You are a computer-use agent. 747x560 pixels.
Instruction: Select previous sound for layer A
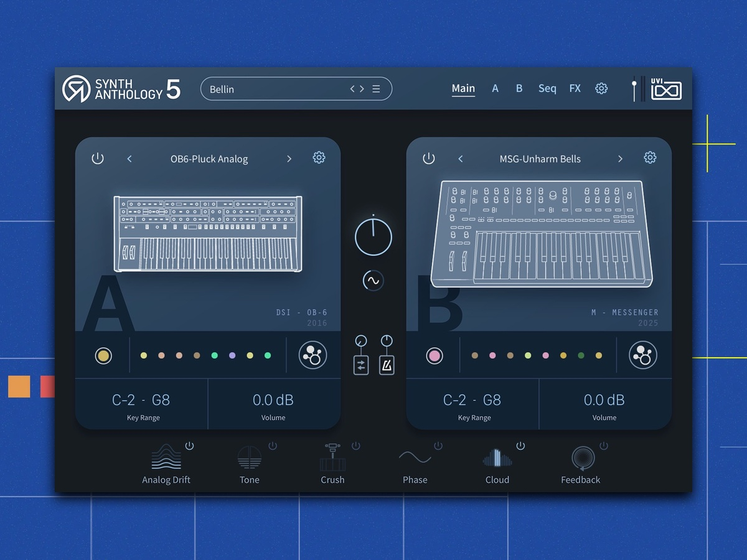coord(129,159)
